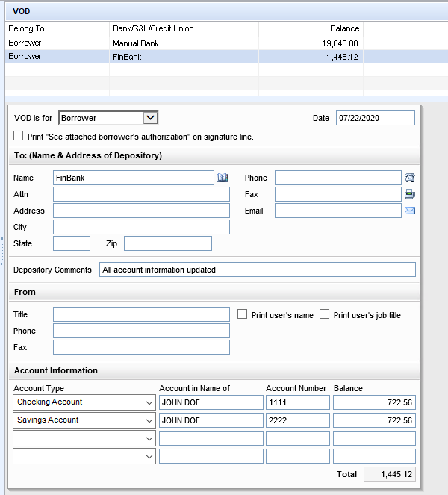Viewport: 448px width, 495px height.
Task: Click the Title field in From section
Action: [141, 314]
